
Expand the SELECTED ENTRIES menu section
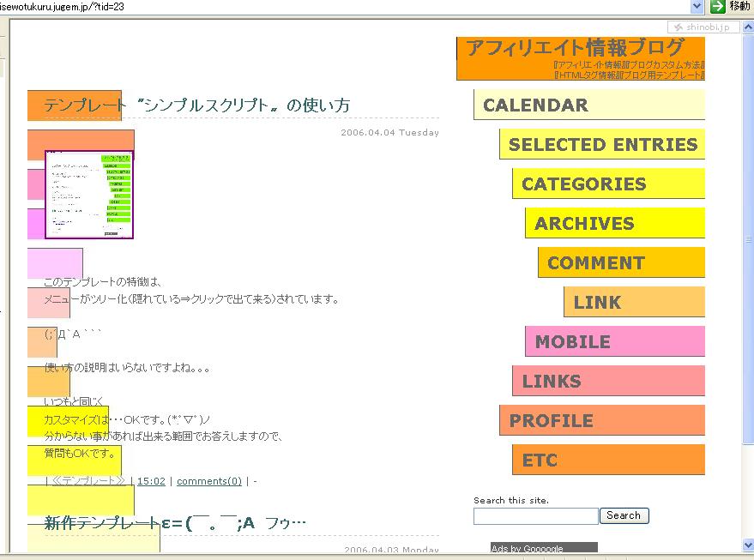602,144
